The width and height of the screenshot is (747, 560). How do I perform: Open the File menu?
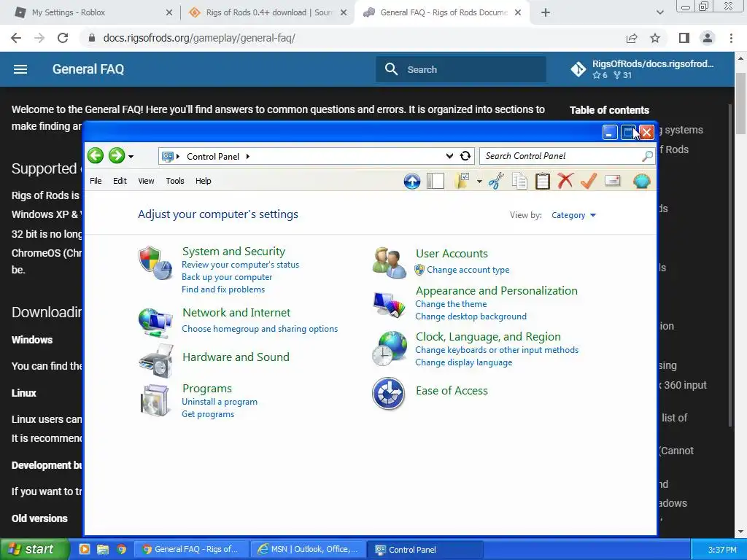96,181
